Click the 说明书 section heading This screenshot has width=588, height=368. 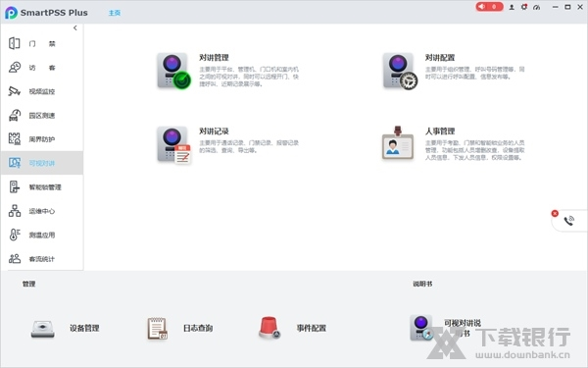coord(422,284)
